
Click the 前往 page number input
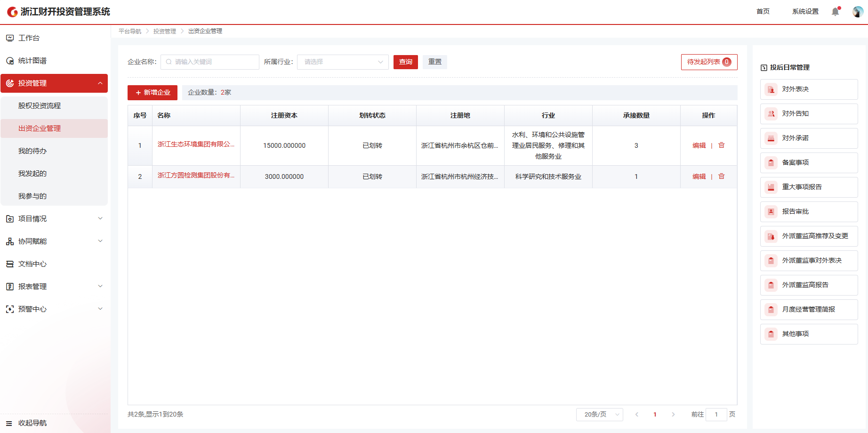(x=716, y=415)
